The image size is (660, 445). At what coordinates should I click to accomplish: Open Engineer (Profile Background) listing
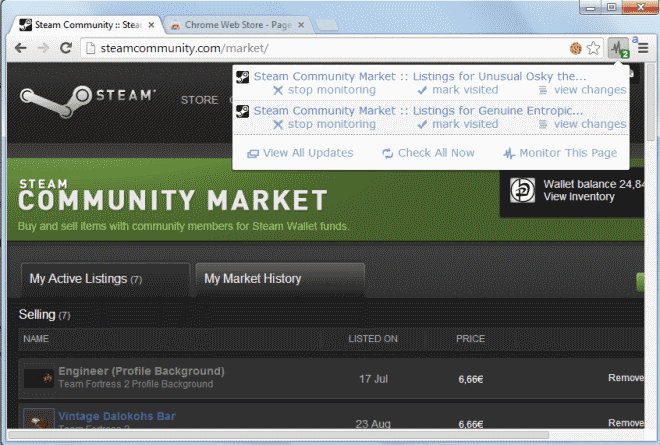pos(141,371)
